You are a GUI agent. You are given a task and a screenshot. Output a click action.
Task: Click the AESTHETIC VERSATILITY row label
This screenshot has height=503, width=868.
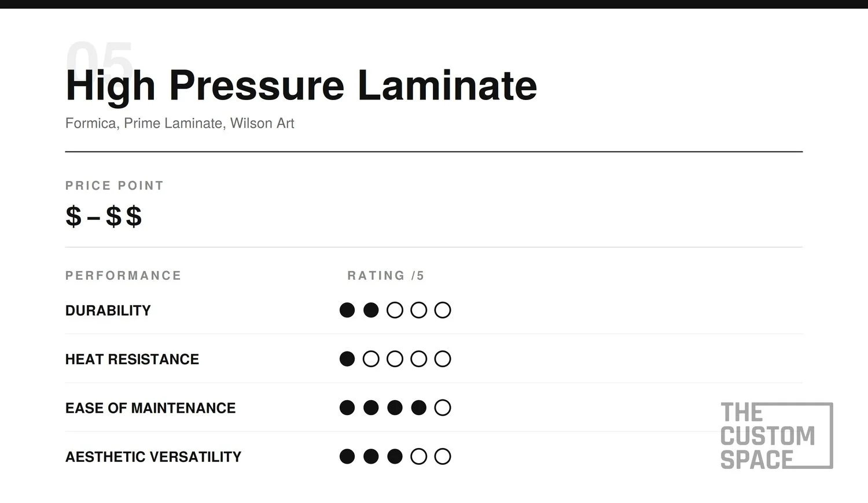(153, 457)
